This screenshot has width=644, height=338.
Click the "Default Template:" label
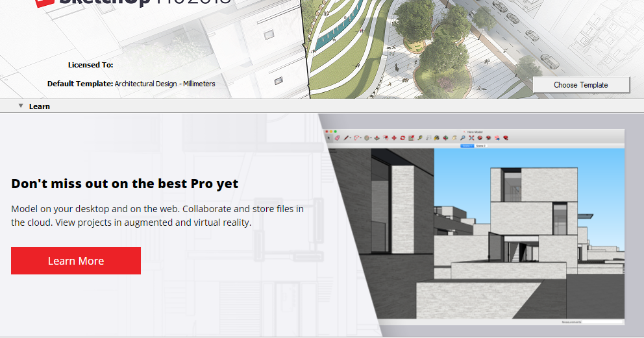pyautogui.click(x=80, y=84)
